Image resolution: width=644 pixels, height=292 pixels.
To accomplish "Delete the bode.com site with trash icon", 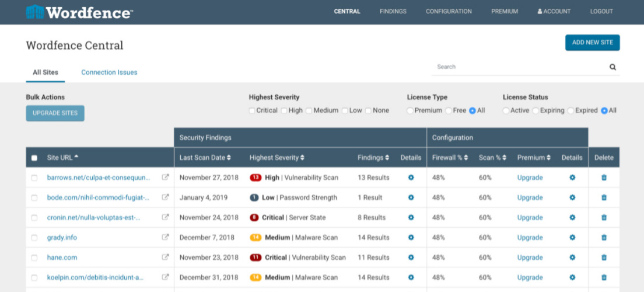I will [x=604, y=197].
